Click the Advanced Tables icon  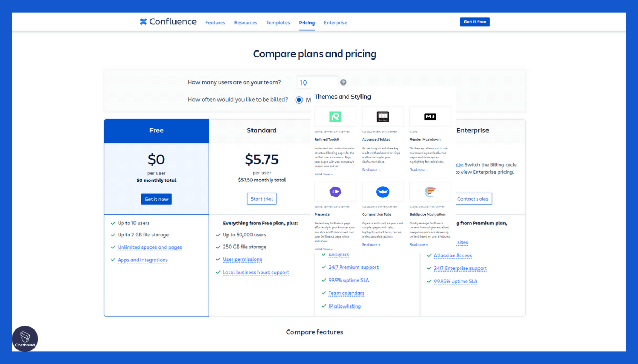pos(383,116)
